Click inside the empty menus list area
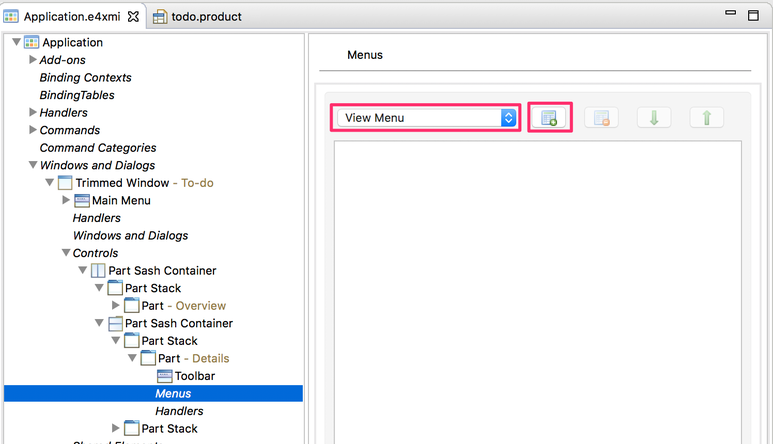 point(538,292)
